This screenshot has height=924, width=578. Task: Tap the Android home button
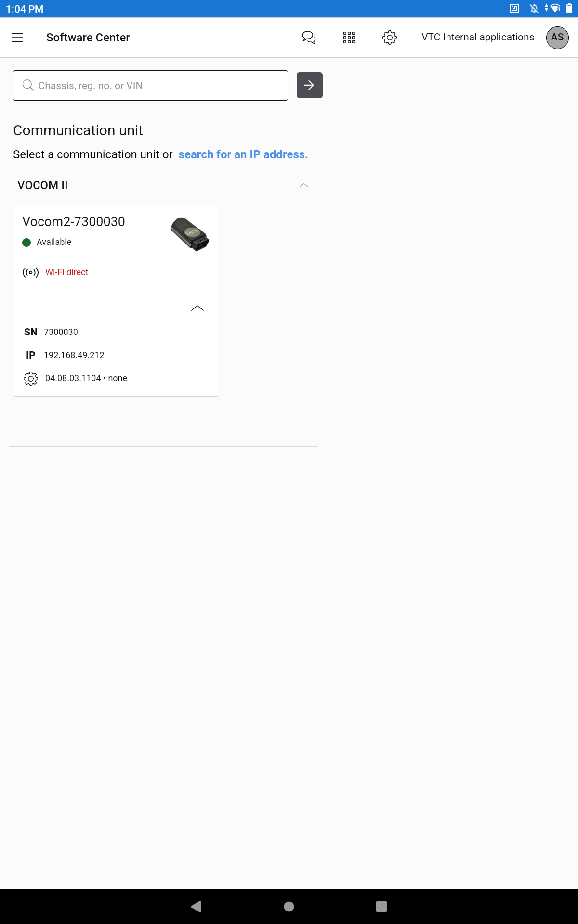289,907
